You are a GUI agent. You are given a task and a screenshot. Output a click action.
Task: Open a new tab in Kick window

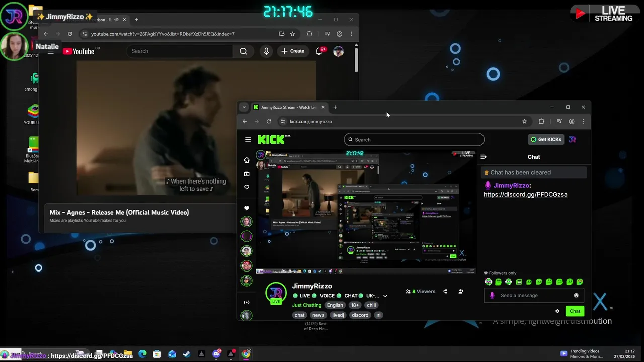[335, 107]
